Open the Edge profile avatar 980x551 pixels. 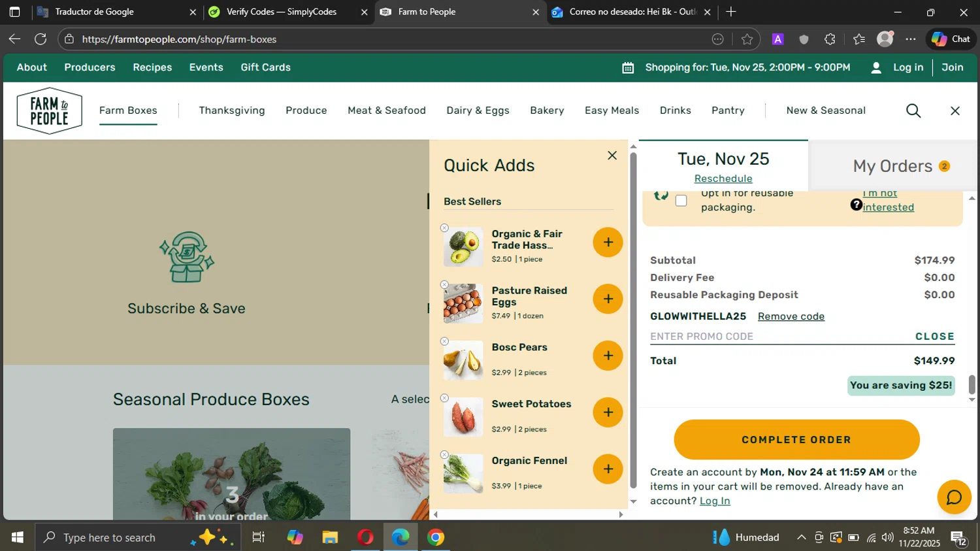click(x=885, y=39)
